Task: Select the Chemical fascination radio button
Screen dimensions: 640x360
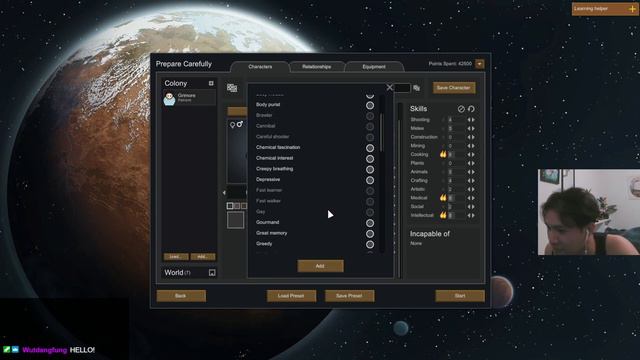Action: click(x=370, y=148)
